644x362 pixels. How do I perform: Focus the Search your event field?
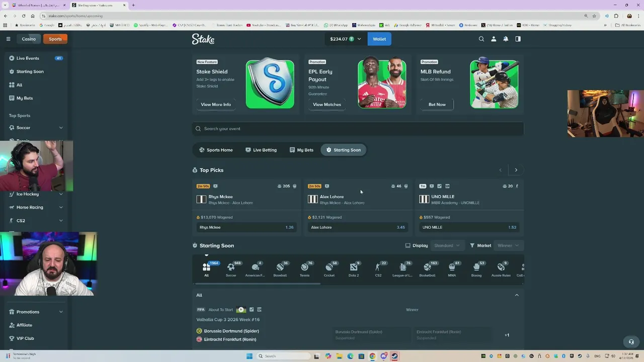[x=358, y=129]
